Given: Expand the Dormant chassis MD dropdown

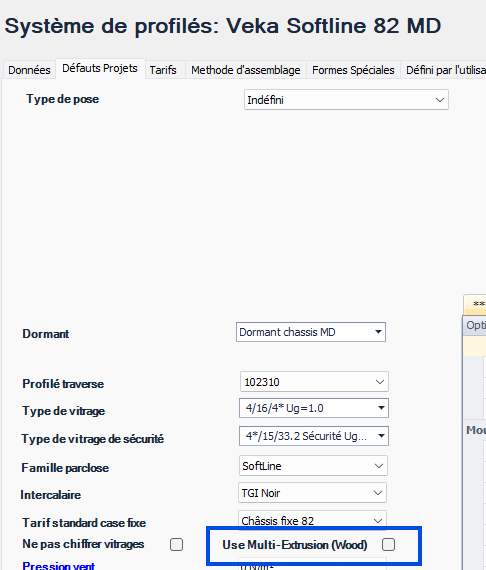Looking at the screenshot, I should 311,332.
